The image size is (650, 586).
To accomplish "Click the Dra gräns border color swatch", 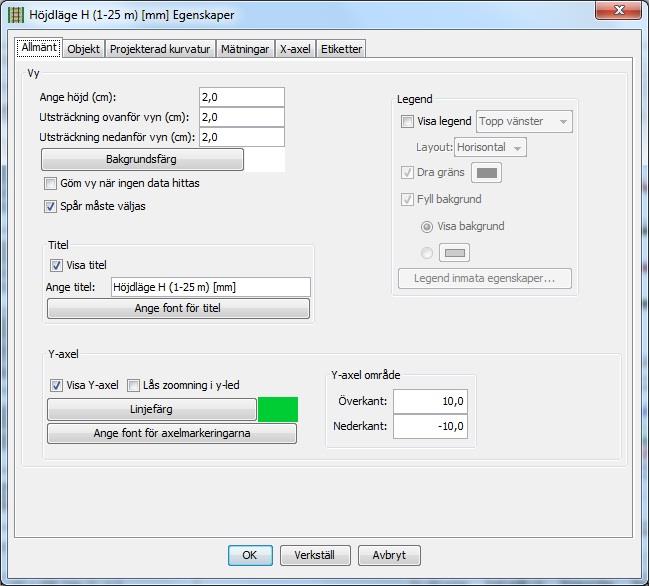I will pyautogui.click(x=486, y=173).
